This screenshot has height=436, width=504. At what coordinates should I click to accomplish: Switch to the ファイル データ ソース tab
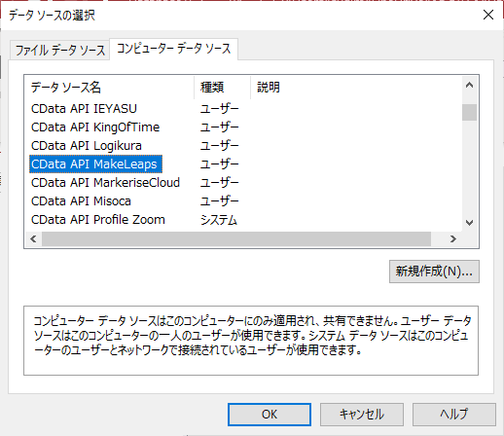click(60, 51)
